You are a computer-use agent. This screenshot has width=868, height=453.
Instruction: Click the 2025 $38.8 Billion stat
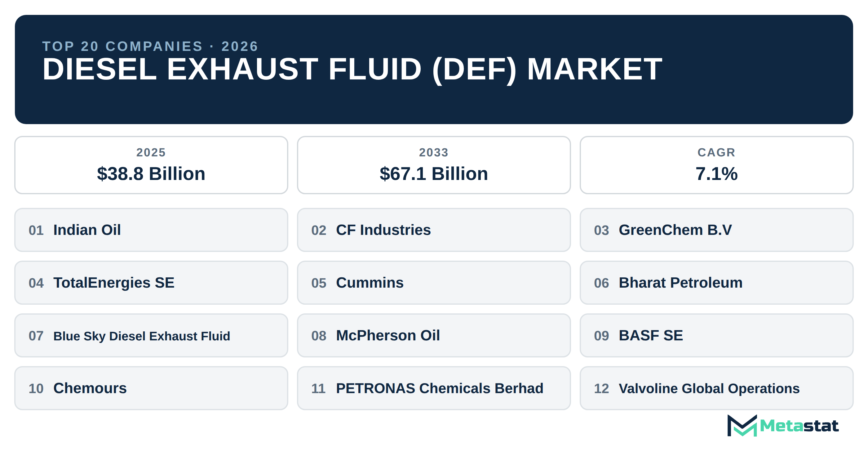point(151,165)
